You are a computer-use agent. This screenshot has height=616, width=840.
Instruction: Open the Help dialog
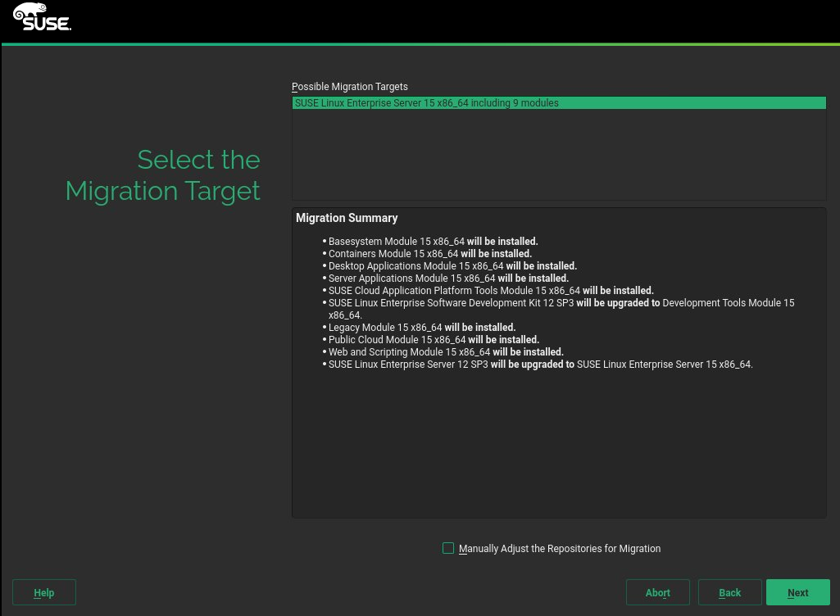(44, 592)
